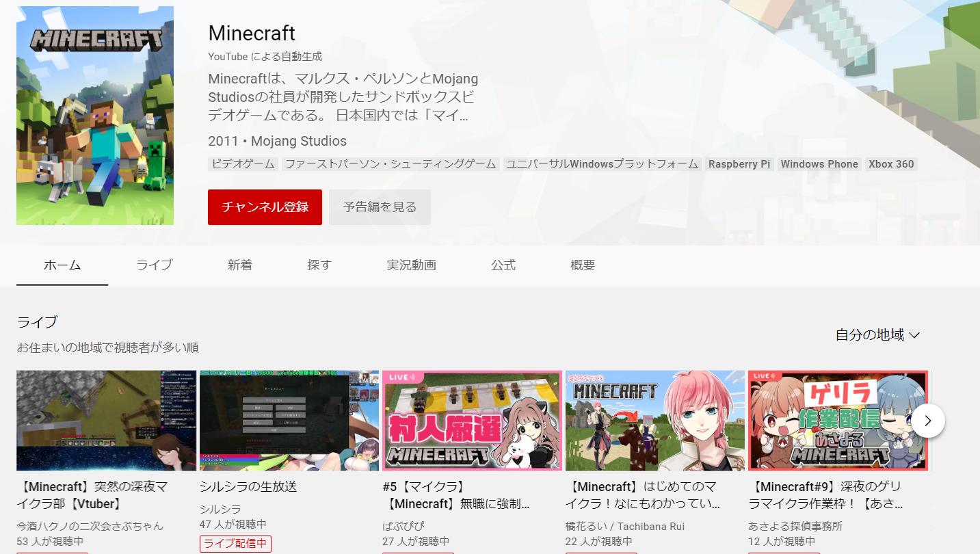The image size is (980, 554).
Task: Click the Minecraft description paragraph
Action: tap(343, 97)
